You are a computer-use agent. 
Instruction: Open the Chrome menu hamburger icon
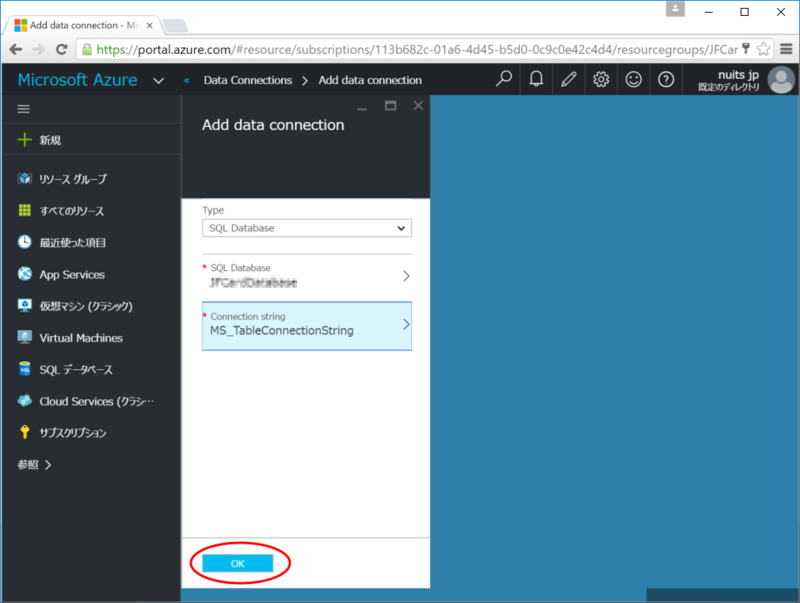786,49
